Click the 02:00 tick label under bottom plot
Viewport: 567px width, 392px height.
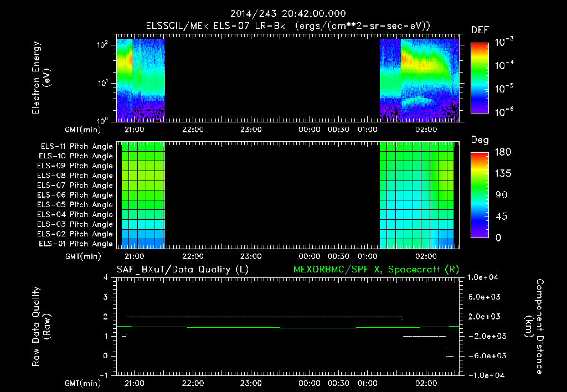pos(426,383)
